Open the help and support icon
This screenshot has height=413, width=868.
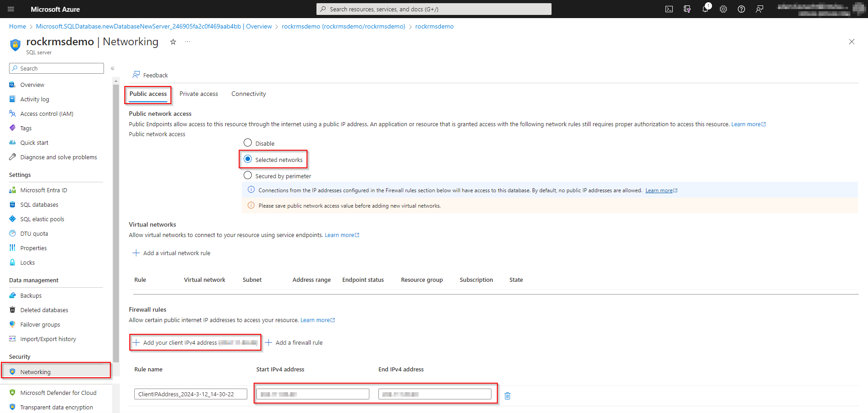(x=741, y=9)
